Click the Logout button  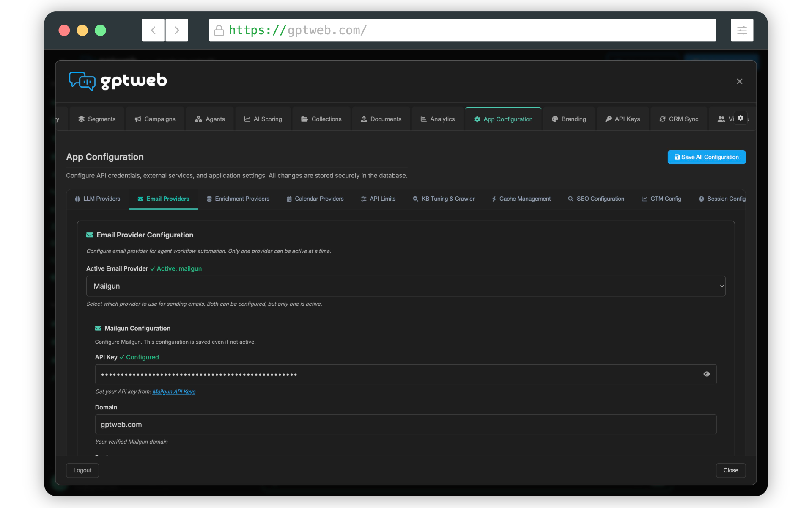82,470
